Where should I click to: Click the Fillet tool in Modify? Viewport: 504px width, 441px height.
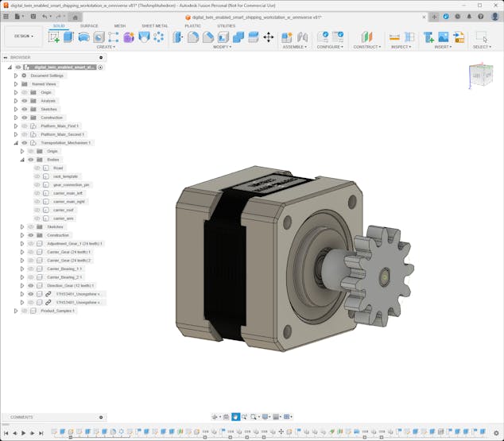193,37
